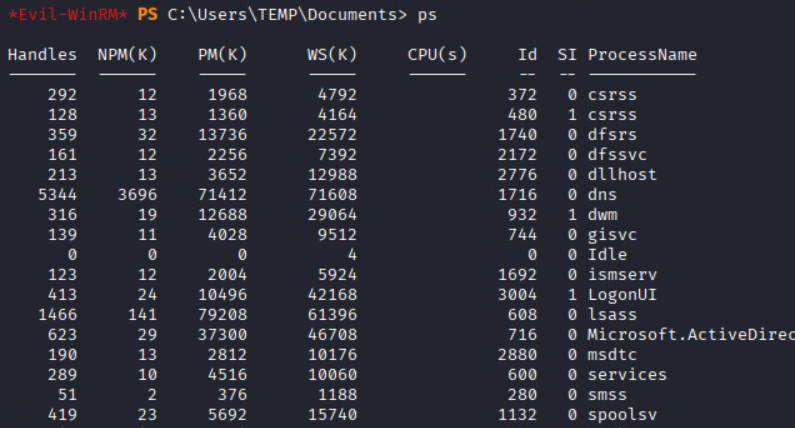Click the dns process name
Screen dimensions: 795x428
602,195
